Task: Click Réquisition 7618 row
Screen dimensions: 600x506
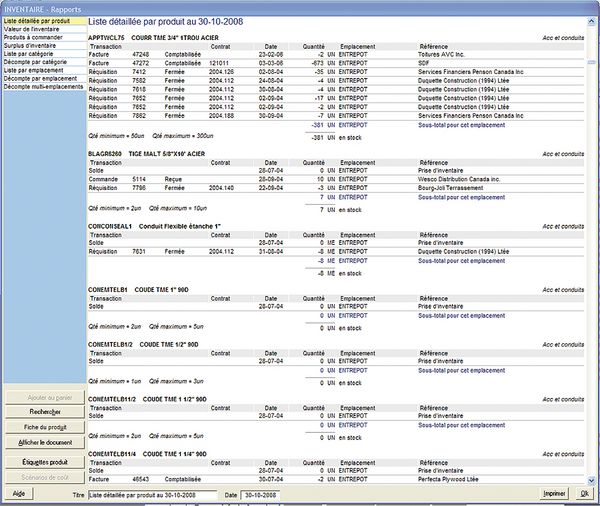Action: [x=336, y=90]
